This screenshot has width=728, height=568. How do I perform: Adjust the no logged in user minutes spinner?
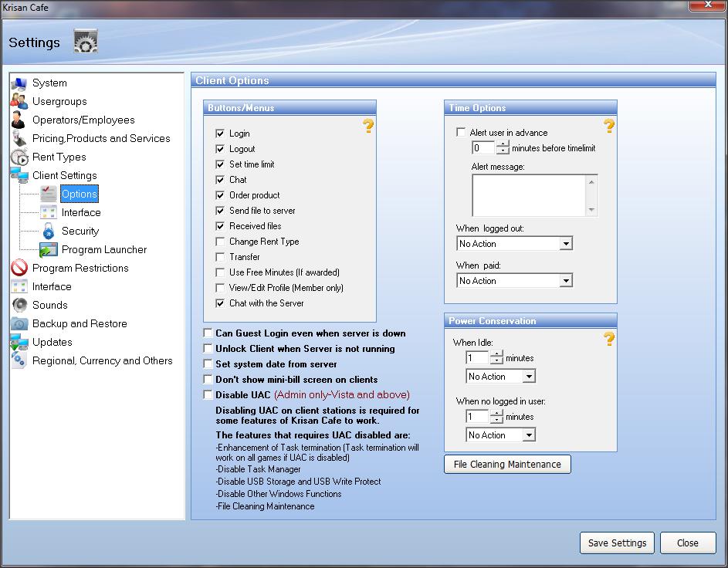(x=496, y=417)
